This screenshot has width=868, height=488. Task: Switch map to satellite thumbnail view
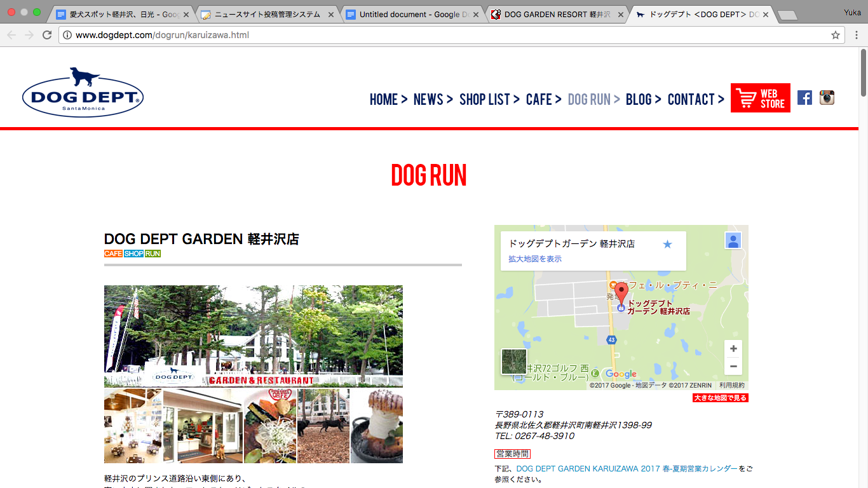(514, 362)
